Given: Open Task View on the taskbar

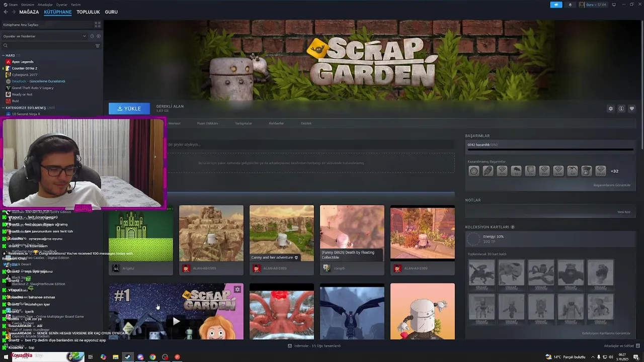Looking at the screenshot, I should point(91,357).
